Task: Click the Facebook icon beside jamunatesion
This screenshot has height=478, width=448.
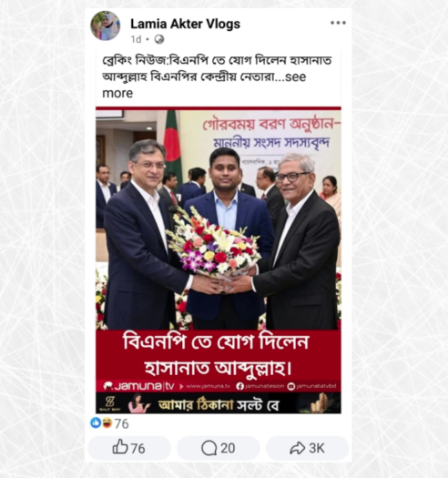Action: [240, 386]
